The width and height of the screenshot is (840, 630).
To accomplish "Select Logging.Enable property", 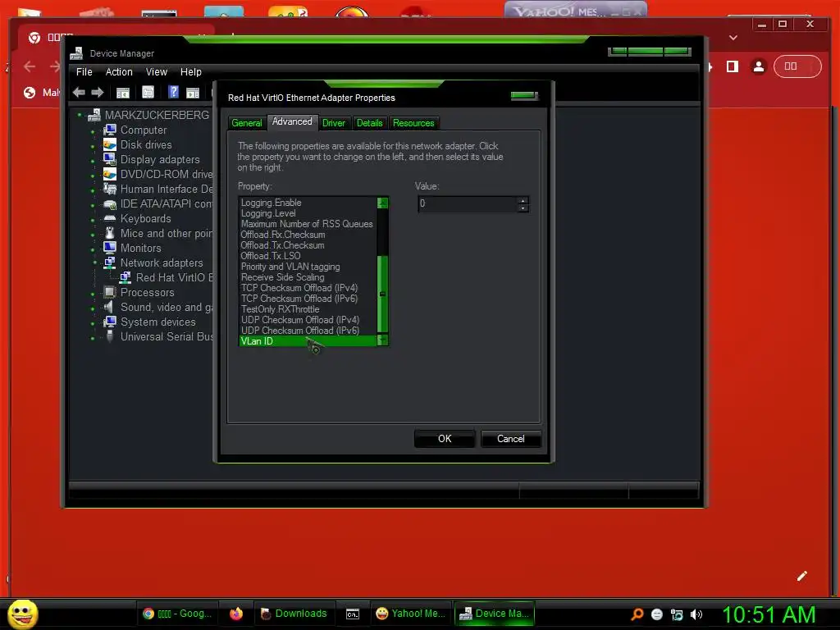I will (x=308, y=203).
